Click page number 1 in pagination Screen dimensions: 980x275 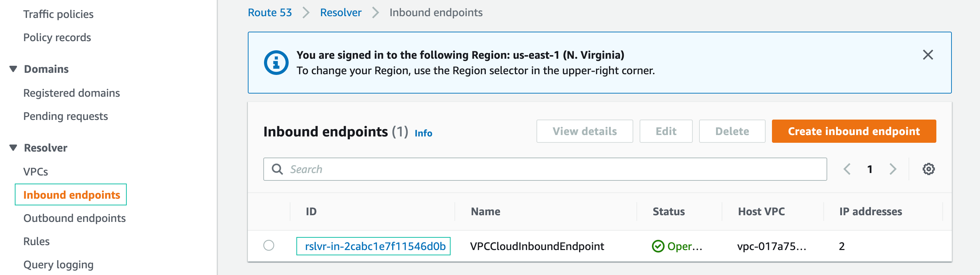[x=871, y=169]
